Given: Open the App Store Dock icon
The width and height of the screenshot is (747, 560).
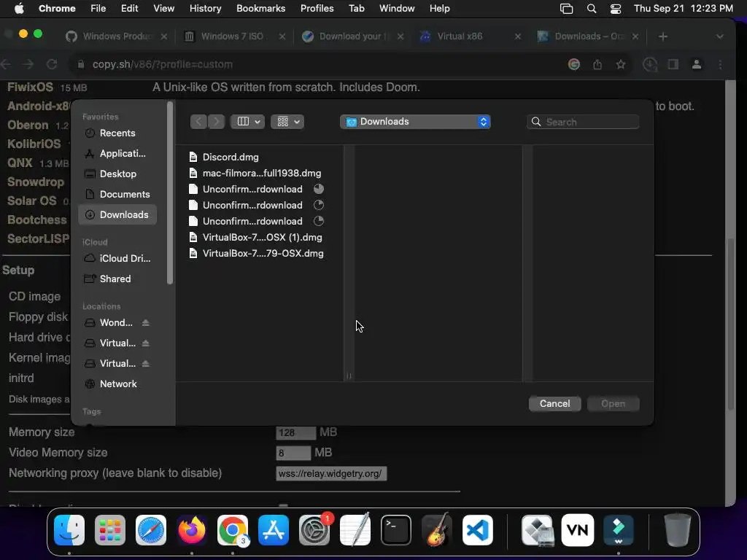Looking at the screenshot, I should [x=274, y=530].
